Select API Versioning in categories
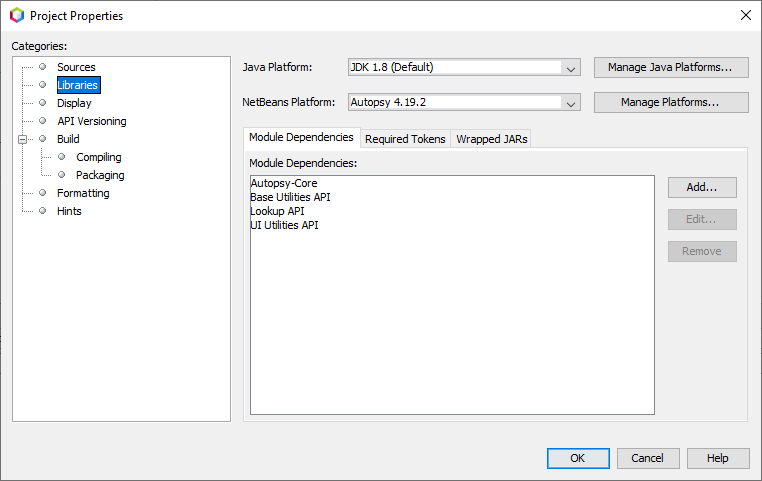 tap(91, 121)
